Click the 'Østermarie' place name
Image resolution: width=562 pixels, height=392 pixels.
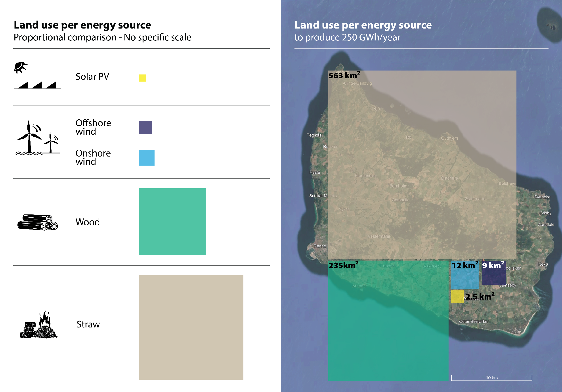click(x=475, y=199)
